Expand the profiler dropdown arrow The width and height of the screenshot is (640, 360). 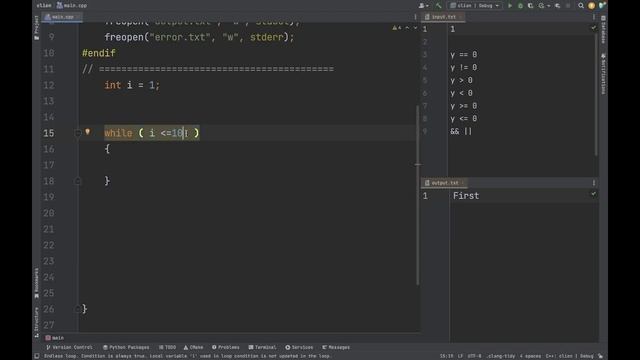tap(549, 6)
